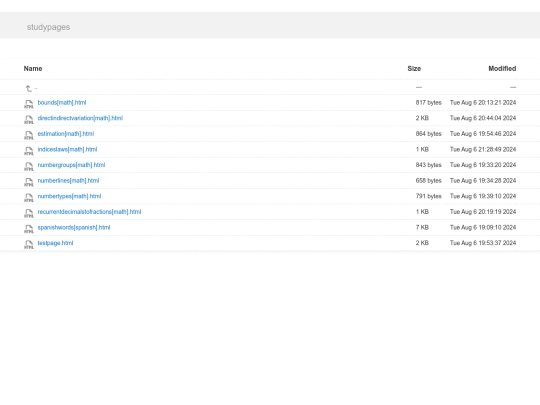Click HTML file icon beside numberlines[math].html
The image size is (540, 405).
(29, 182)
